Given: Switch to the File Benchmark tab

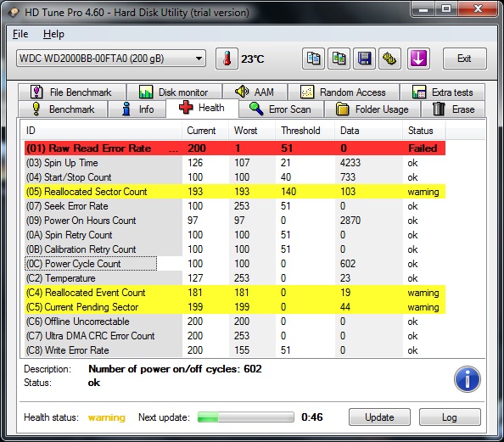Looking at the screenshot, I should pos(71,92).
